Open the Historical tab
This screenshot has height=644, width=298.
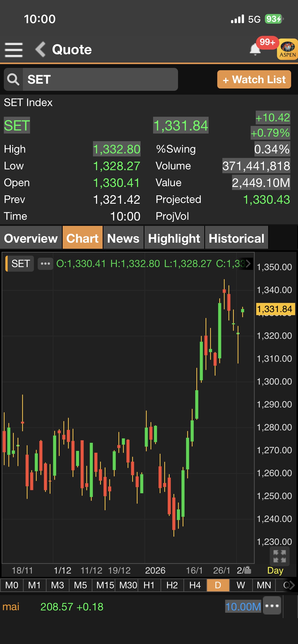[x=236, y=238]
